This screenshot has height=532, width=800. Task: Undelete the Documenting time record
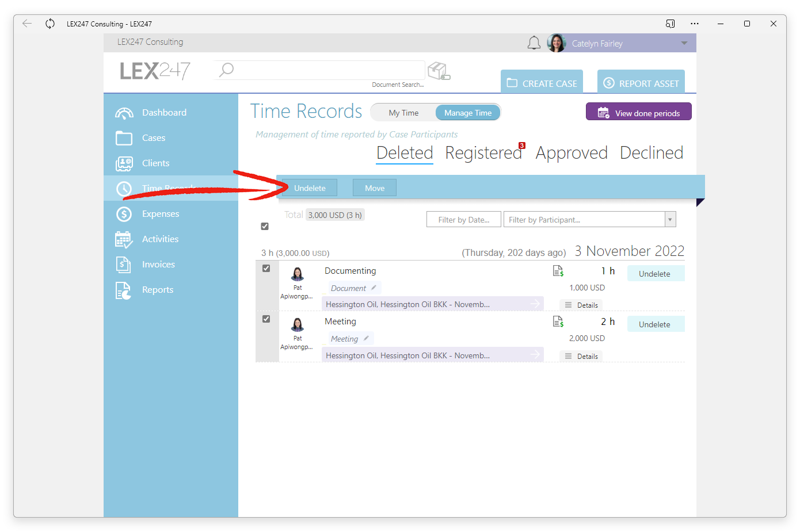pos(655,273)
